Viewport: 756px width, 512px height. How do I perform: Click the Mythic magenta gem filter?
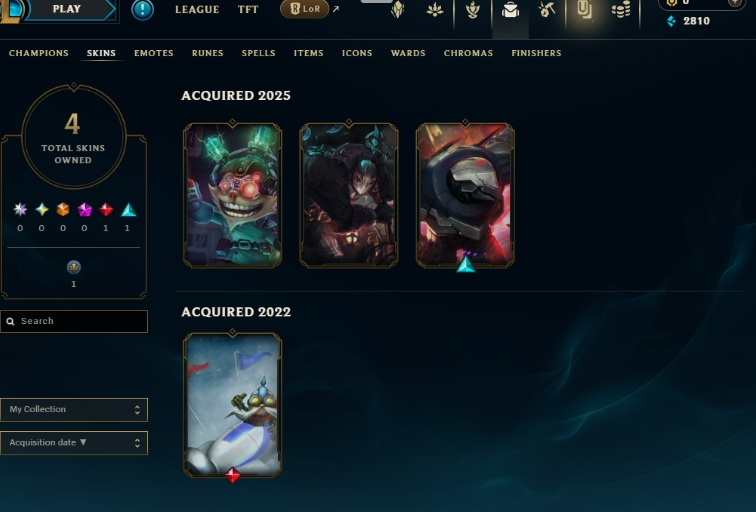pos(85,209)
